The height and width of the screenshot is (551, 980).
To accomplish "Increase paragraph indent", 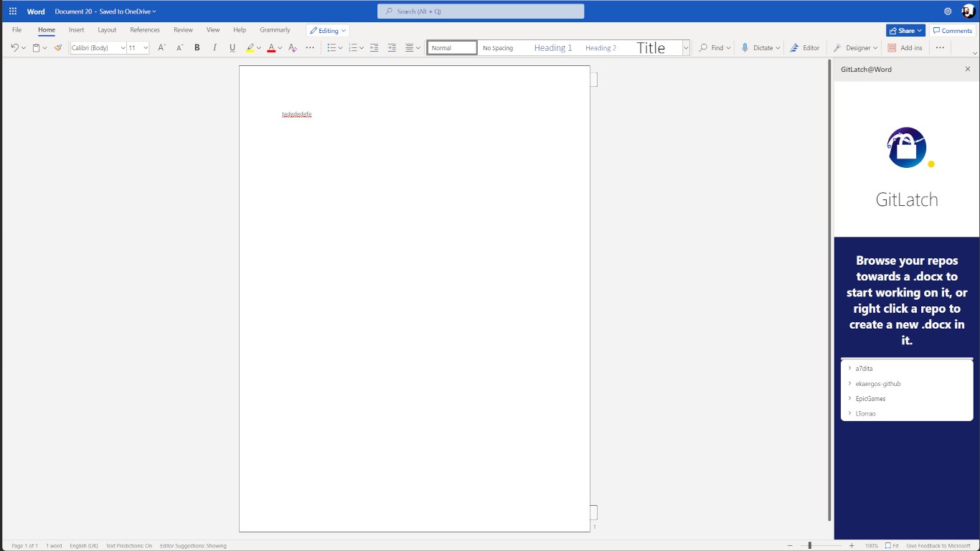I will click(392, 48).
